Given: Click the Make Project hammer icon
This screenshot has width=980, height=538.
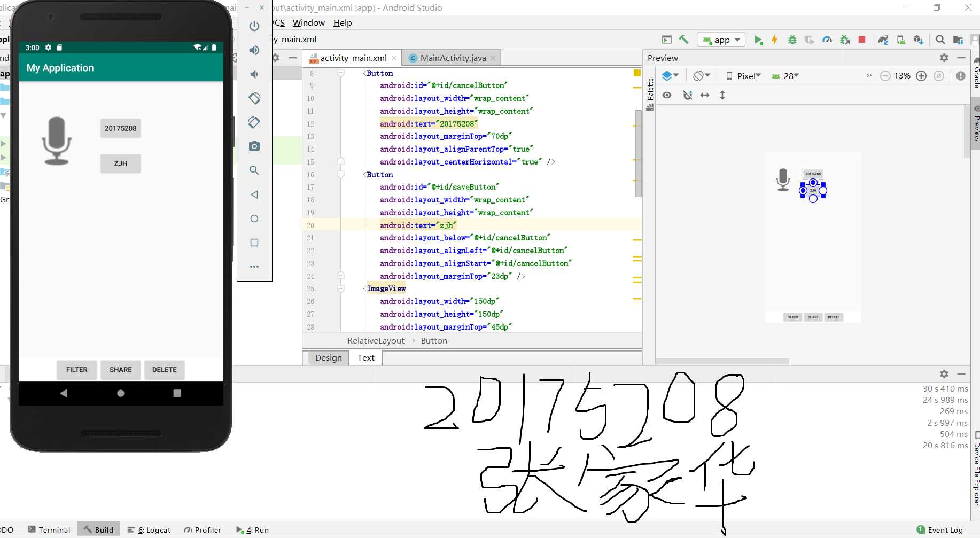Looking at the screenshot, I should click(x=683, y=40).
